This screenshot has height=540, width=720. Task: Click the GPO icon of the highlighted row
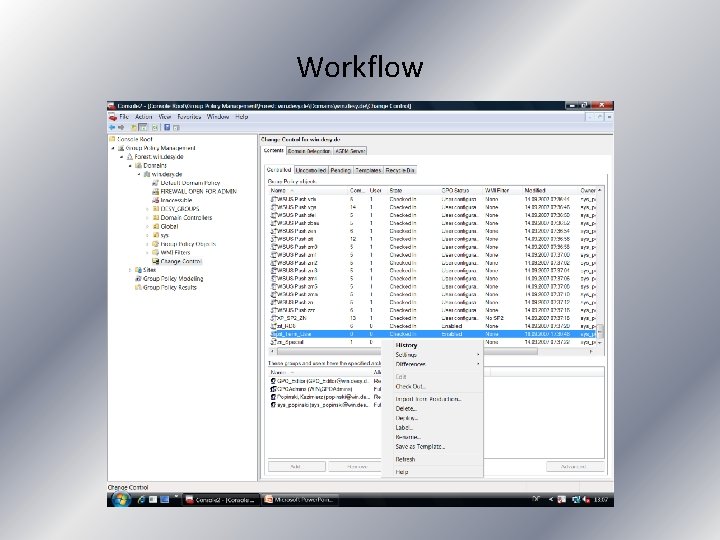point(274,334)
